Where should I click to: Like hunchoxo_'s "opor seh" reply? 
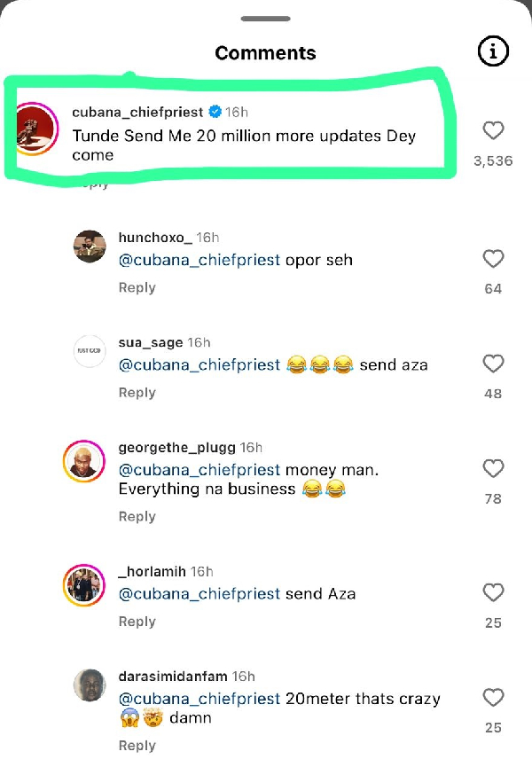tap(493, 259)
